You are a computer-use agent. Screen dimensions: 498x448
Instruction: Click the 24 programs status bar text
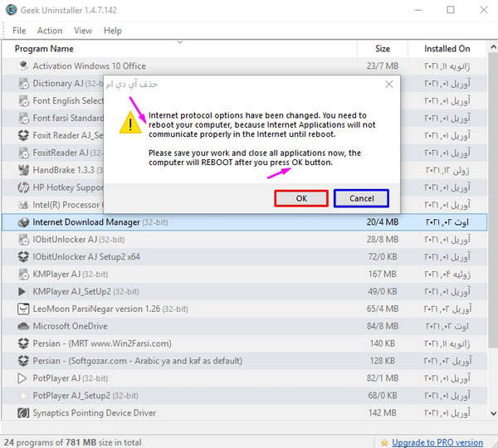[x=72, y=442]
